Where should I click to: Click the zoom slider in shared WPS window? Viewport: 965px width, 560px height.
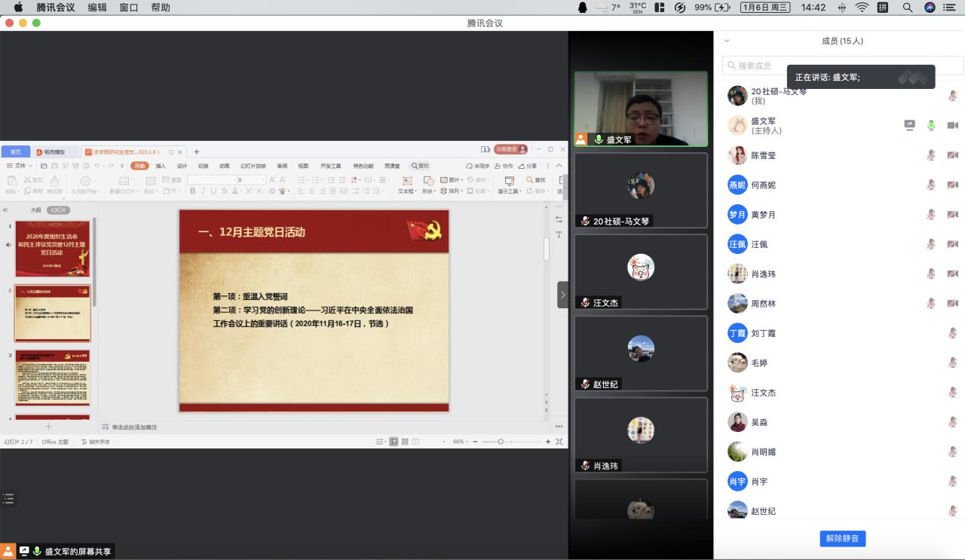[501, 442]
